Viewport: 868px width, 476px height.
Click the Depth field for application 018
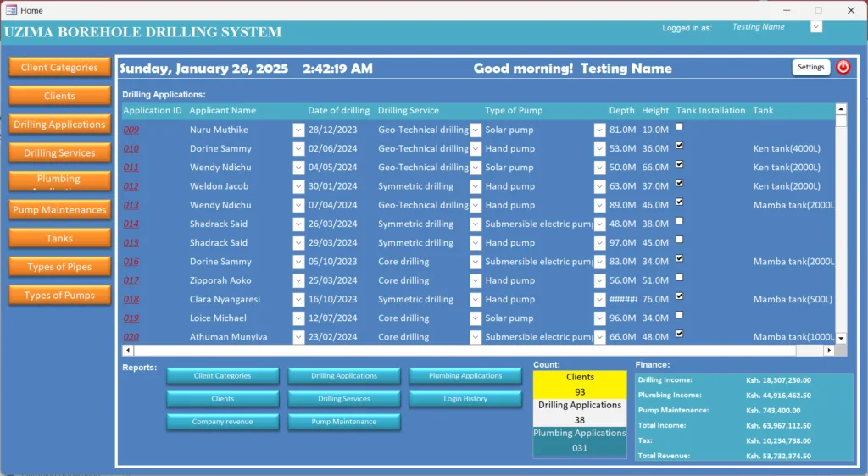[x=622, y=300]
